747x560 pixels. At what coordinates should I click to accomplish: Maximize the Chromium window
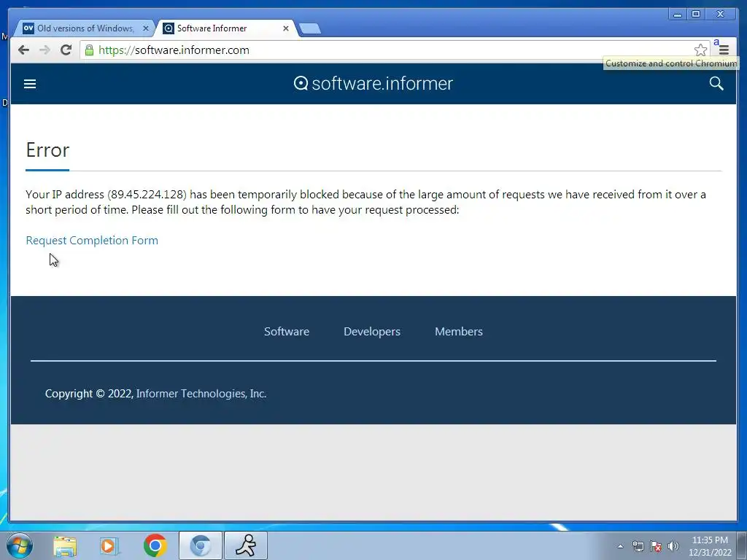tap(696, 15)
